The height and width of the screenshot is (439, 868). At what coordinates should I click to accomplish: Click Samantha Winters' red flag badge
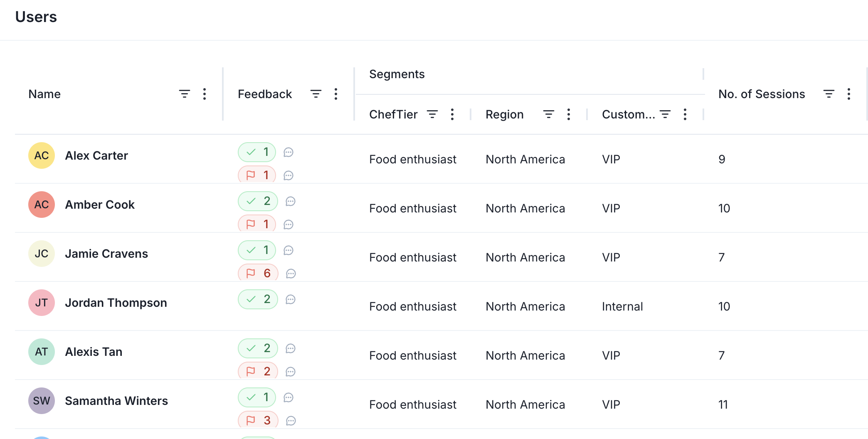pyautogui.click(x=257, y=420)
